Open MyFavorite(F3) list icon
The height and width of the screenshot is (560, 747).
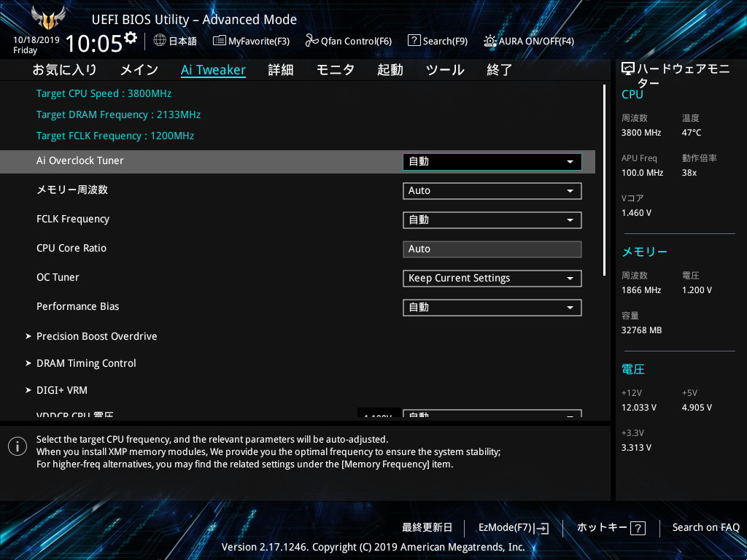tap(219, 41)
